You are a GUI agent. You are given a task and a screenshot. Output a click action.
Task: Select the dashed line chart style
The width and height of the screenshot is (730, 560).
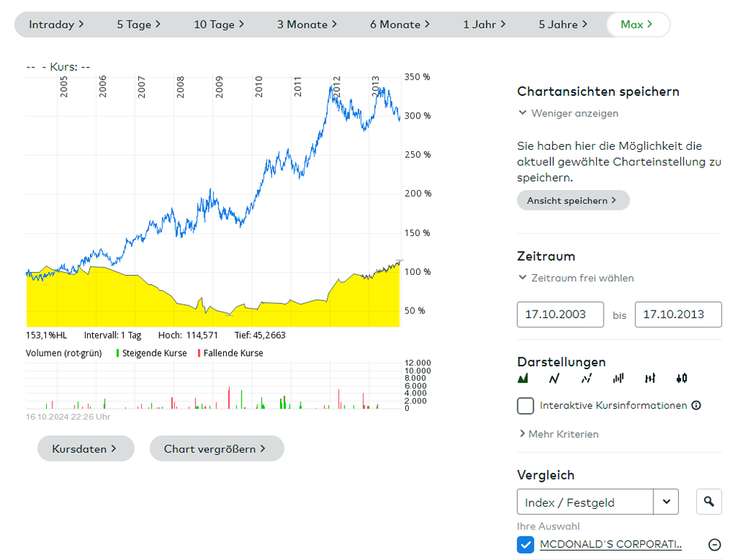tap(586, 379)
